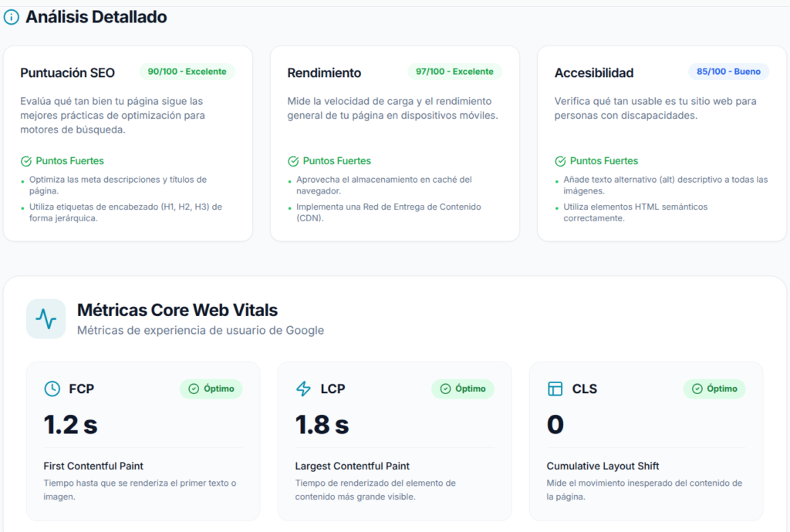This screenshot has height=532, width=790.
Task: Click 'Tiempo hasta que se renderiza' description
Action: point(140,490)
